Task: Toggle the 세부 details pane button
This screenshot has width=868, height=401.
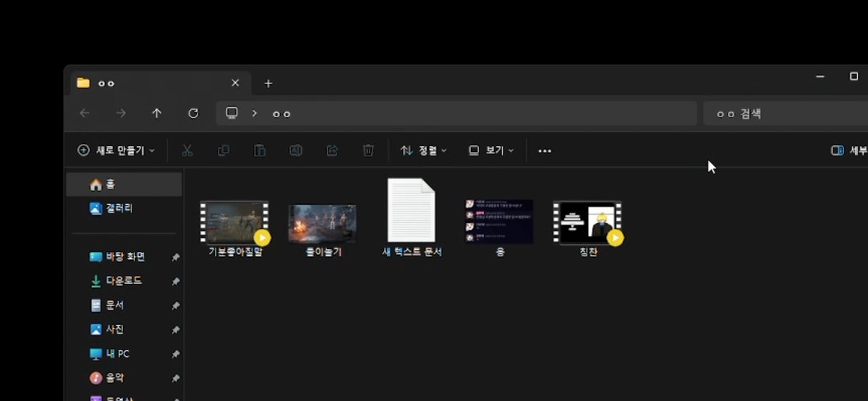Action: point(849,151)
